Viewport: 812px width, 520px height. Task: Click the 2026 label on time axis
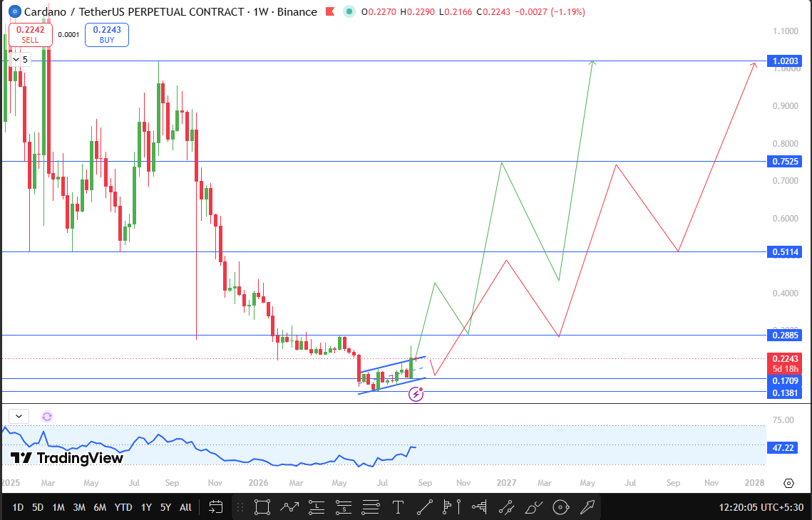click(258, 483)
